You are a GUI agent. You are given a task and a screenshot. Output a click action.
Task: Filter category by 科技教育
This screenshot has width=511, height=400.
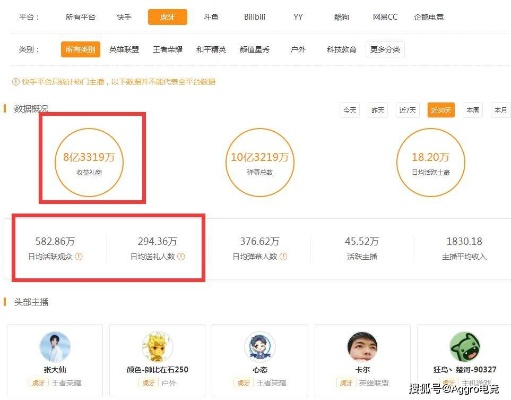point(342,50)
